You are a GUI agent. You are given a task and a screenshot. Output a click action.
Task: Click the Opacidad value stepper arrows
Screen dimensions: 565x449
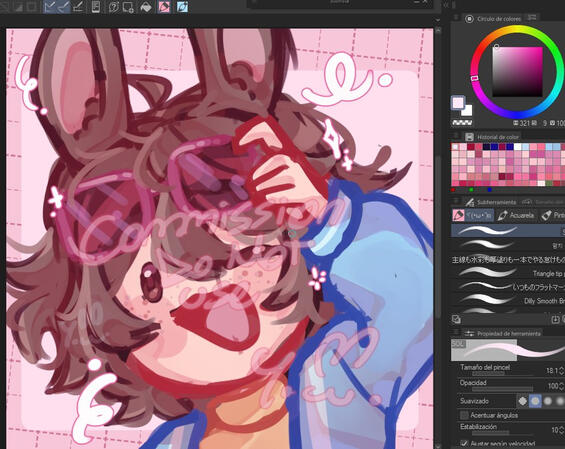click(x=561, y=386)
